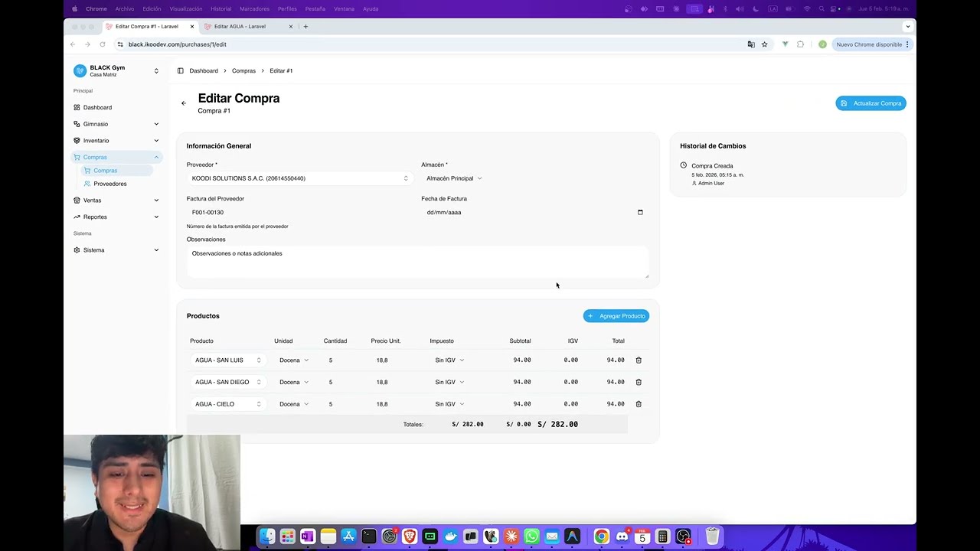Open the BLACK Gym branch switcher
The height and width of the screenshot is (551, 980).
[116, 70]
